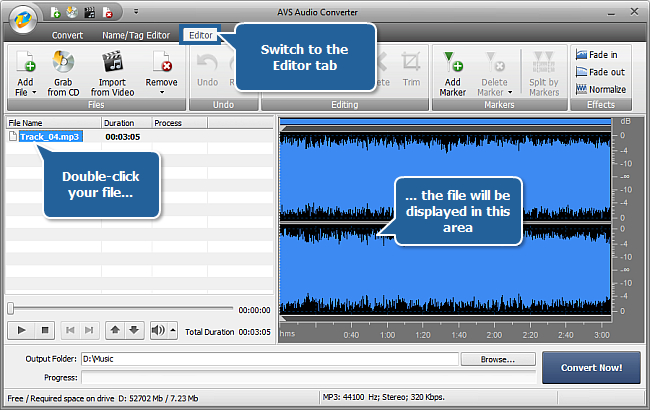Skip to previous track
Image resolution: width=650 pixels, height=410 pixels.
pyautogui.click(x=70, y=330)
